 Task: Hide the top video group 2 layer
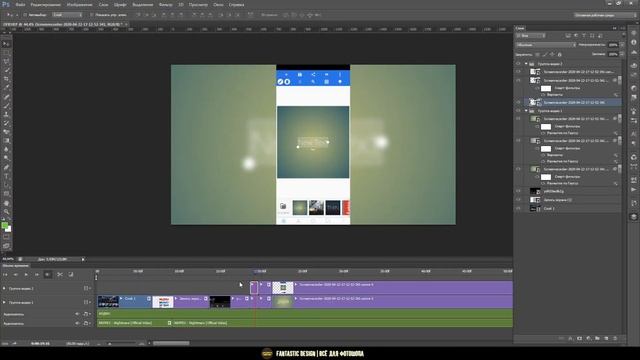pyautogui.click(x=518, y=64)
